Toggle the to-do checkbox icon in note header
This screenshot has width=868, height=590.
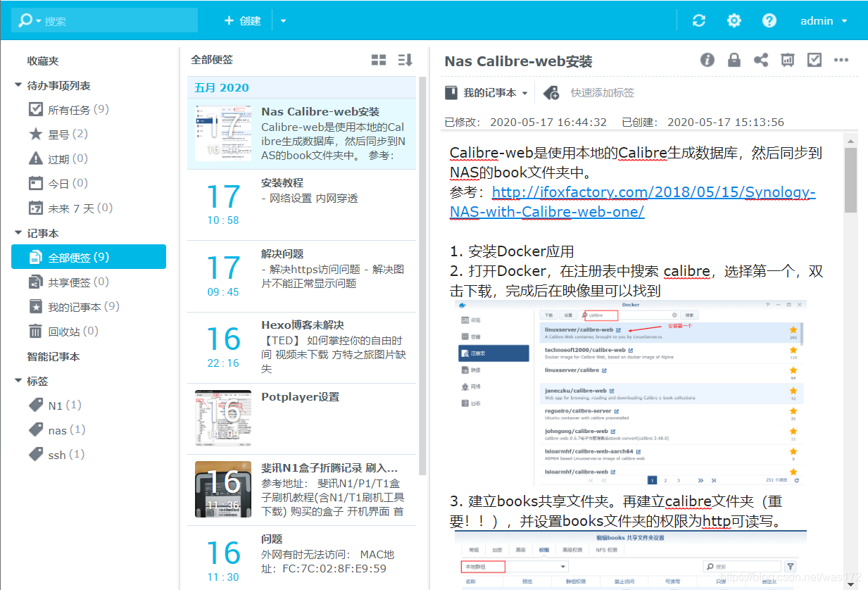[x=814, y=61]
